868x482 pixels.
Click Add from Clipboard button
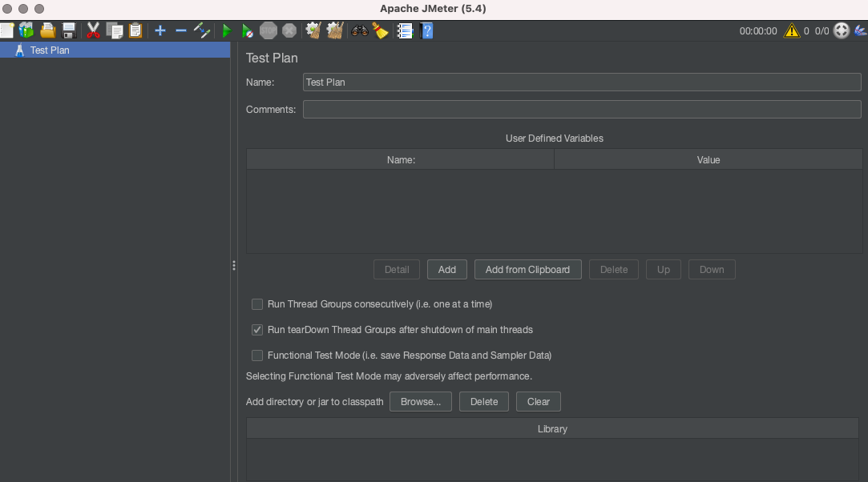tap(527, 269)
